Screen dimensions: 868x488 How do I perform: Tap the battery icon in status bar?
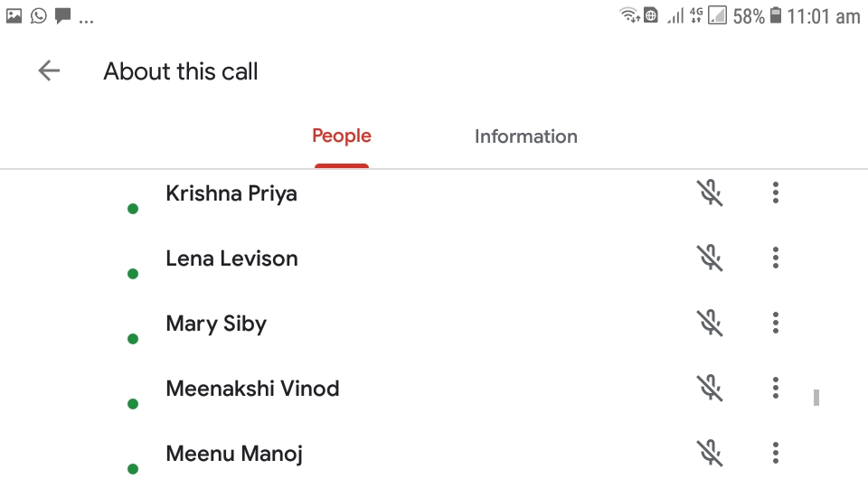[775, 15]
